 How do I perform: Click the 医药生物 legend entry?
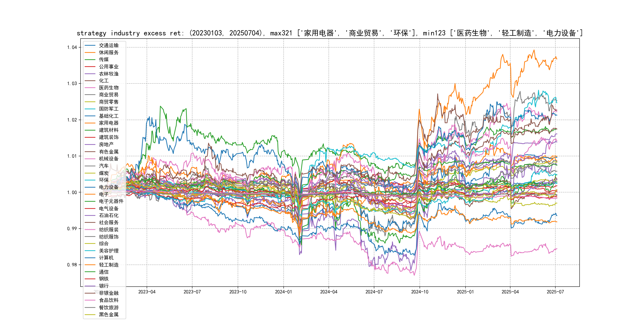point(109,88)
